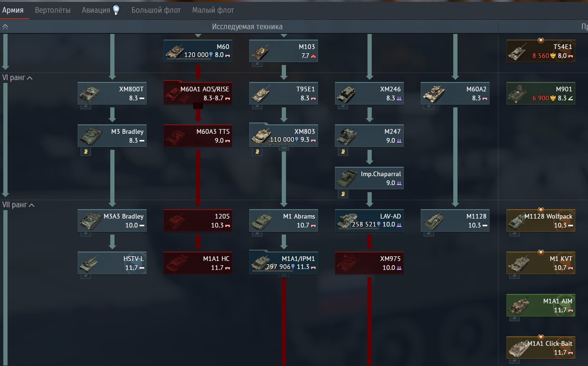The image size is (588, 366).
Task: Click the premium marker above M1A1 Click-Bait
Action: pos(541,336)
